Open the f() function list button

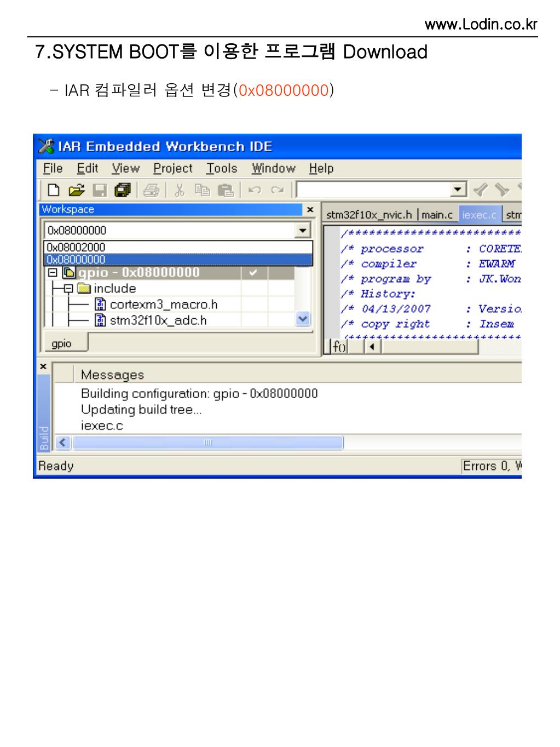tap(339, 347)
